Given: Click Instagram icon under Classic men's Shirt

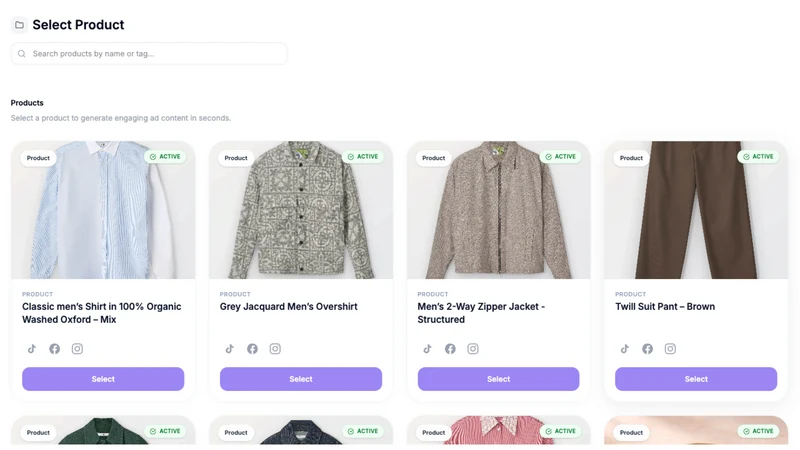Looking at the screenshot, I should tap(77, 349).
